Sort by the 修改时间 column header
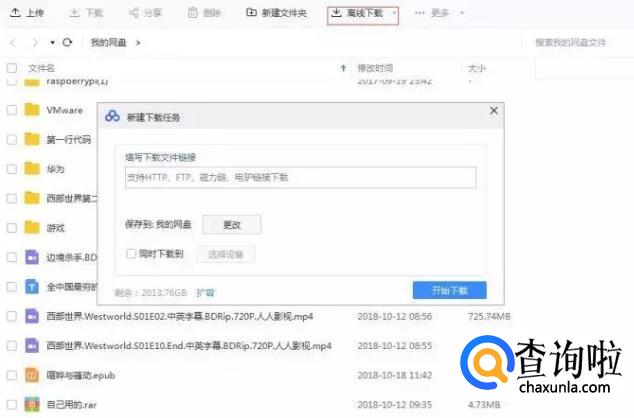634x418 pixels. 375,68
